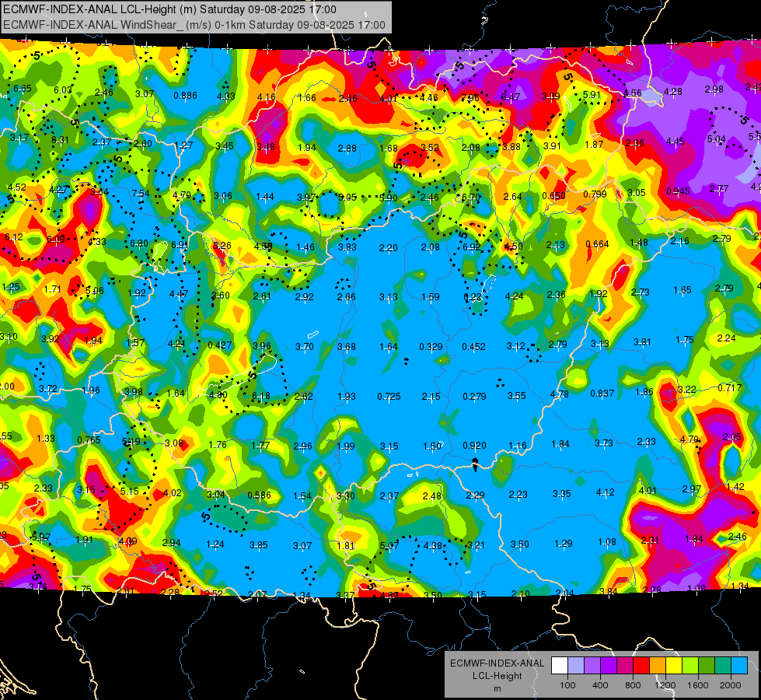This screenshot has width=761, height=700.
Task: Click the wind shear value 0.837
Action: point(602,393)
